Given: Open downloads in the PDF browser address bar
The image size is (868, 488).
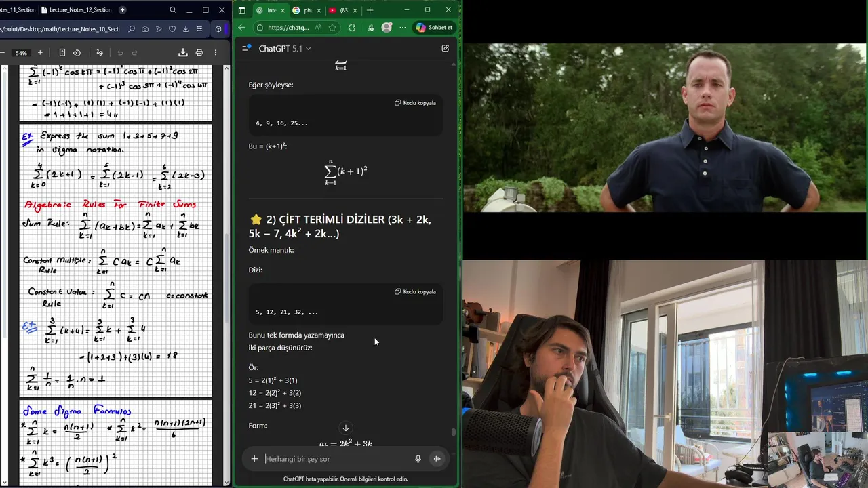Looking at the screenshot, I should tap(186, 29).
